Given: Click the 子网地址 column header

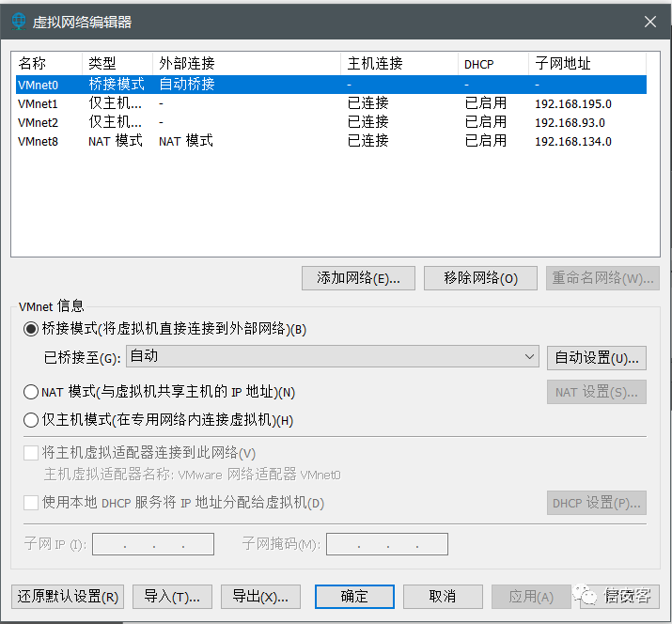Looking at the screenshot, I should (x=587, y=63).
